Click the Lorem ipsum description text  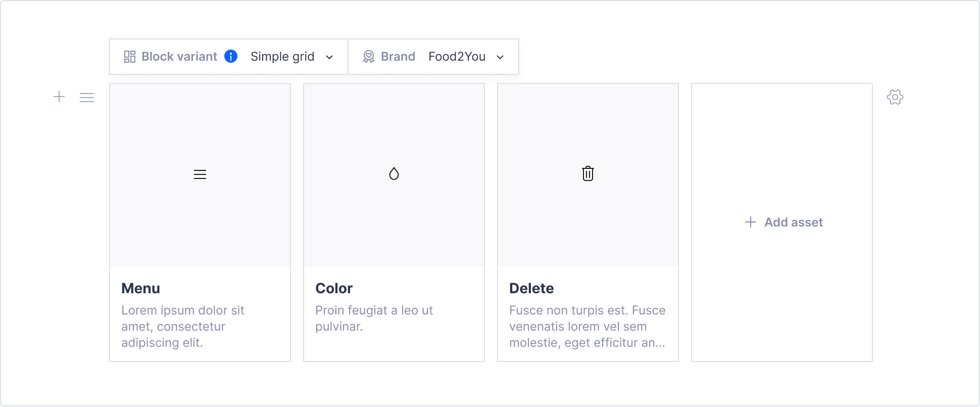[182, 326]
